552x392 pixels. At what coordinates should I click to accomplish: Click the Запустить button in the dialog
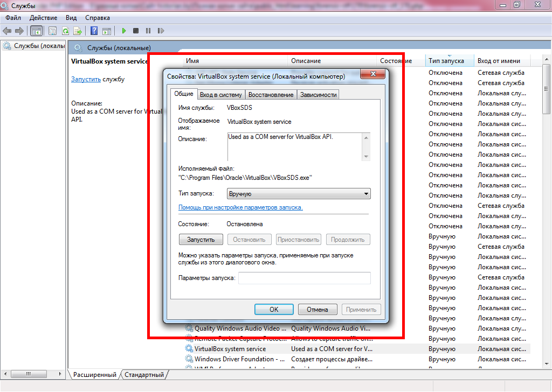tap(201, 240)
